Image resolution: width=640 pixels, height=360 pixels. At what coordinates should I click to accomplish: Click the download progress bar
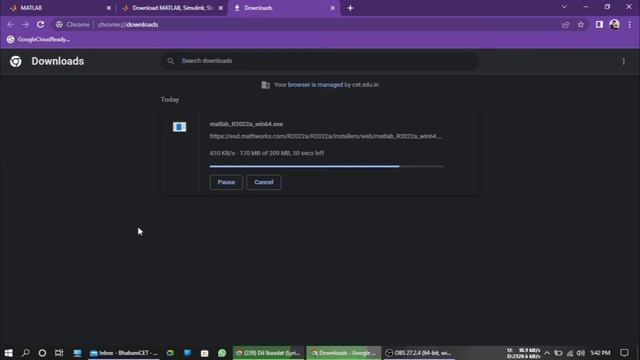[327, 166]
